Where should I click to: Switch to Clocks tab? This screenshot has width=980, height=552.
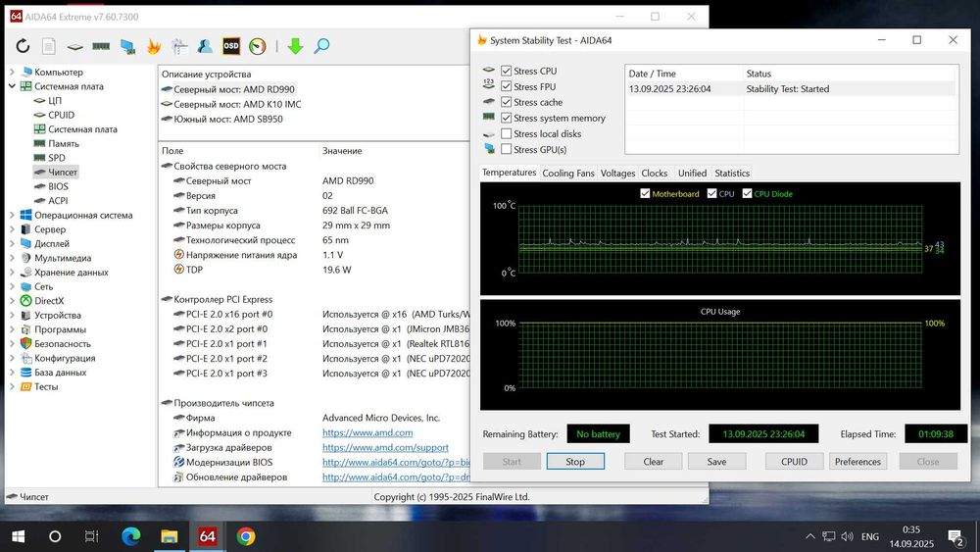[x=655, y=174]
